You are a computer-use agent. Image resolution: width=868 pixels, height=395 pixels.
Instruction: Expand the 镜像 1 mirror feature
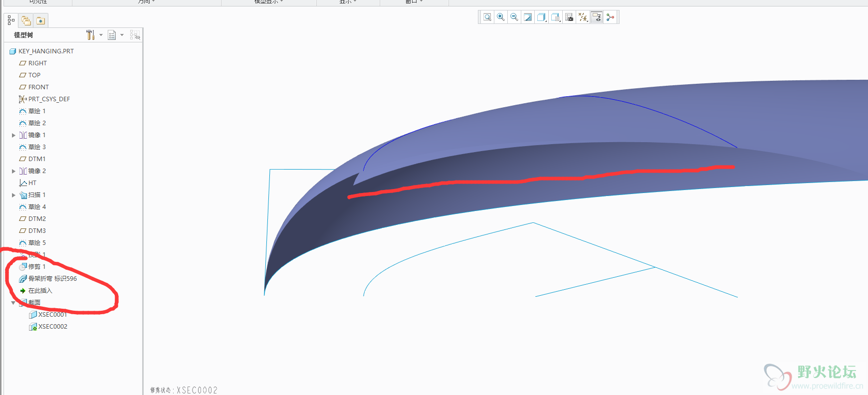coord(13,135)
